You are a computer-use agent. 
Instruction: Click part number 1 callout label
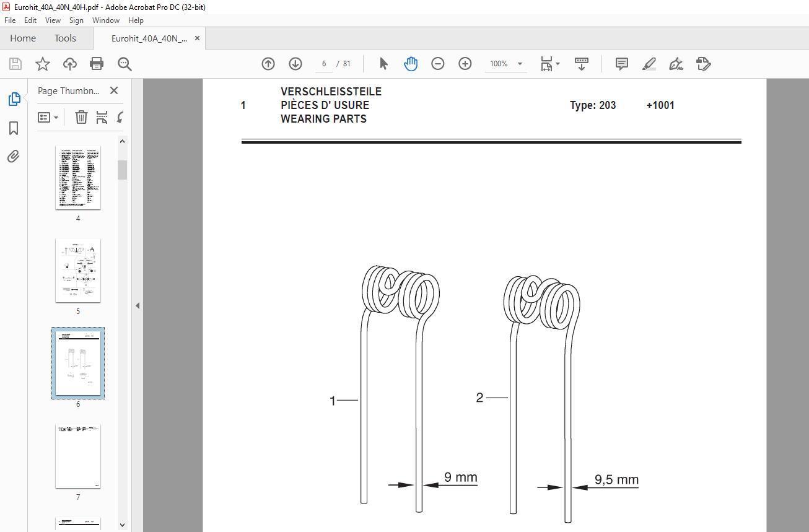[333, 401]
